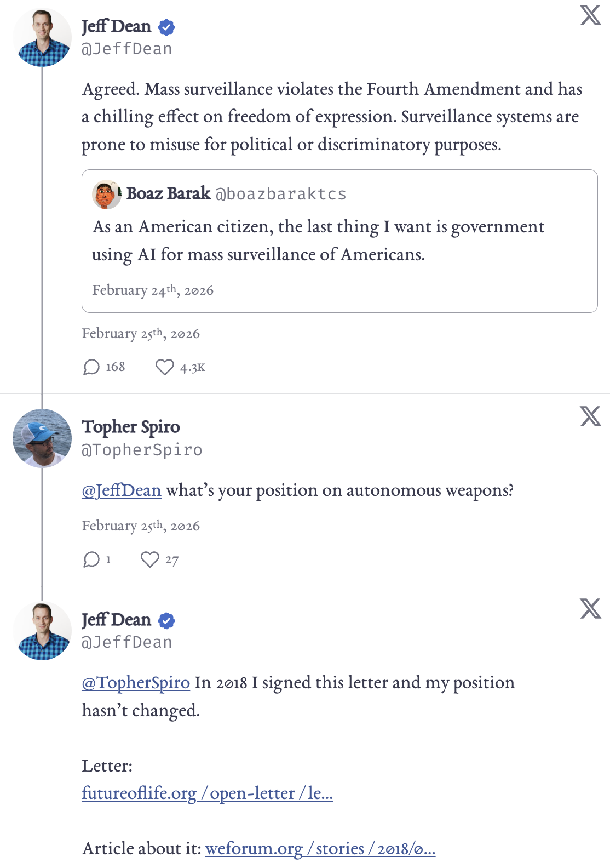Open Boaz Barak's small avatar in quoted tweet
The width and height of the screenshot is (610, 868).
106,195
